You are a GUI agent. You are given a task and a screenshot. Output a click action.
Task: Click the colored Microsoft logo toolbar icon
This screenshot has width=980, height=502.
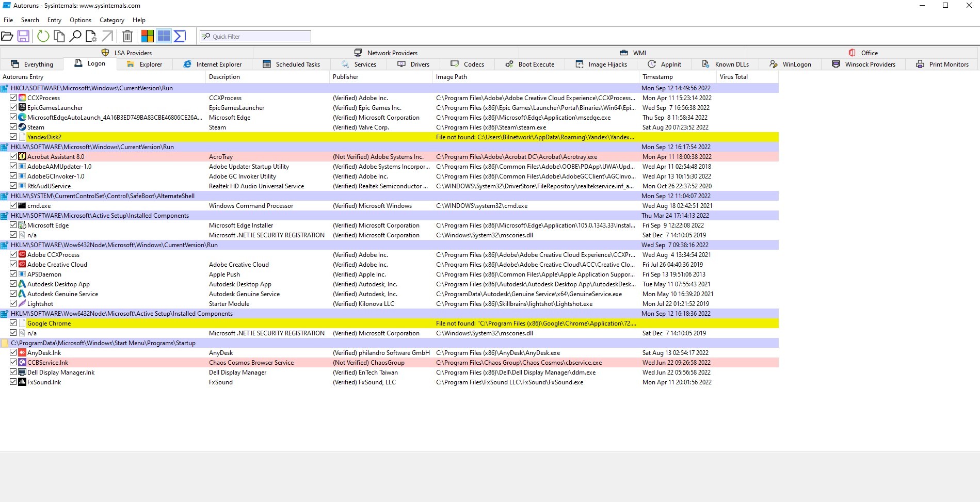(148, 36)
